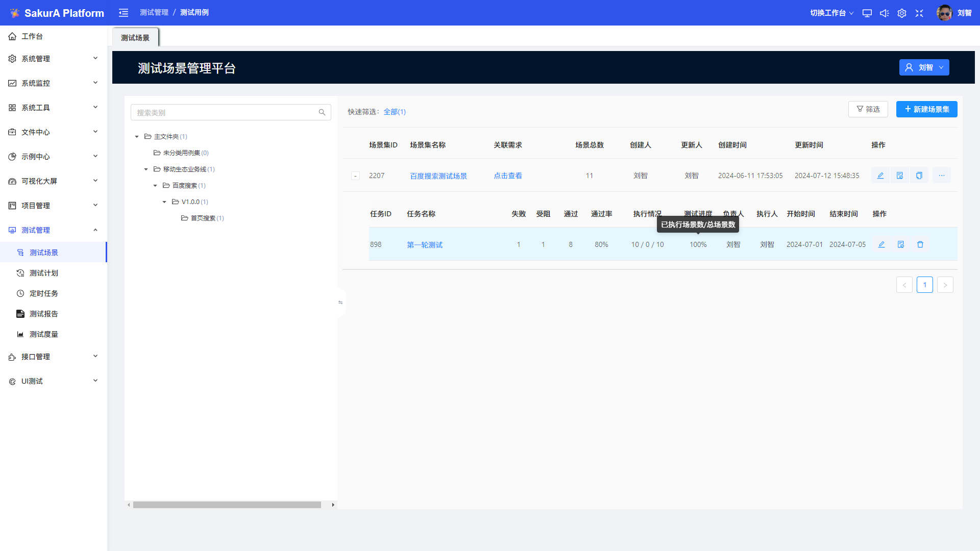The image size is (980, 551).
Task: Click 测试管理 breadcrumb
Action: point(154,13)
